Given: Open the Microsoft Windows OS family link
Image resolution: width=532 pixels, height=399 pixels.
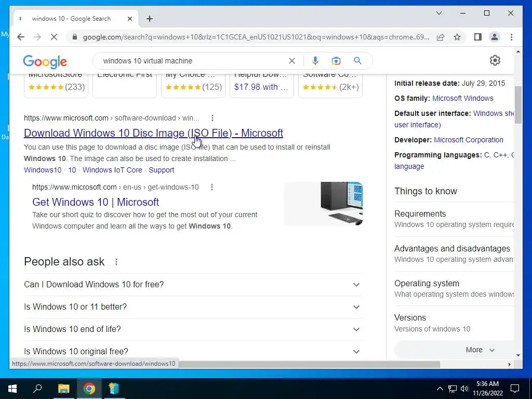Looking at the screenshot, I should [463, 98].
